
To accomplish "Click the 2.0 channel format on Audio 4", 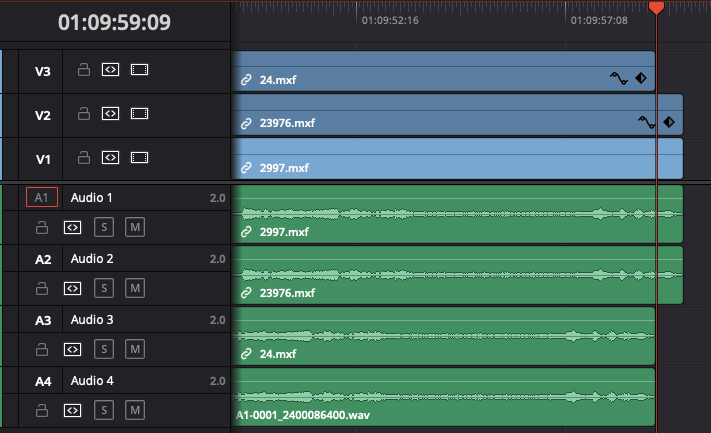I will click(218, 381).
